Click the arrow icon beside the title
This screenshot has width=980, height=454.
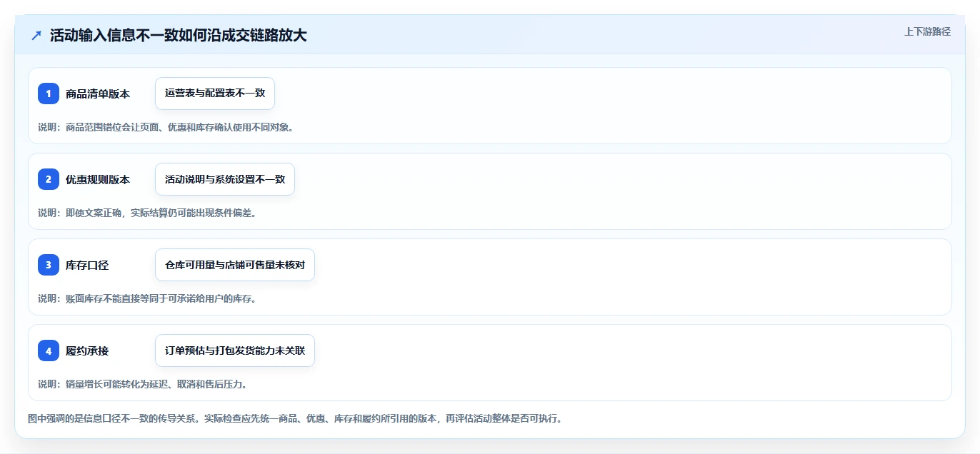pos(36,36)
